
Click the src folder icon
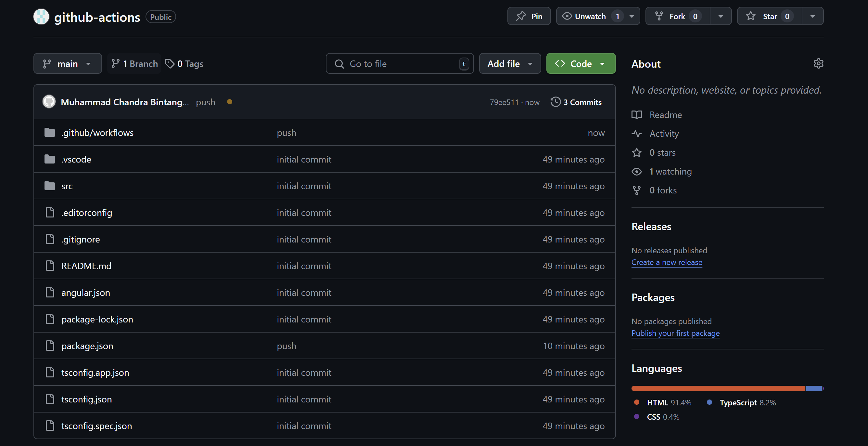point(49,186)
